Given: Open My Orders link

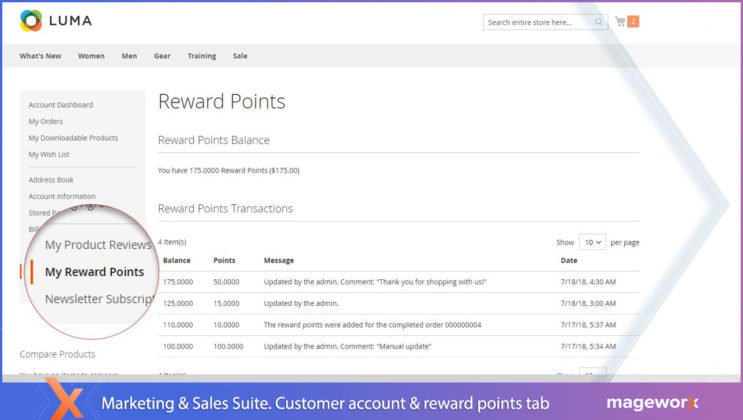Looking at the screenshot, I should 45,121.
